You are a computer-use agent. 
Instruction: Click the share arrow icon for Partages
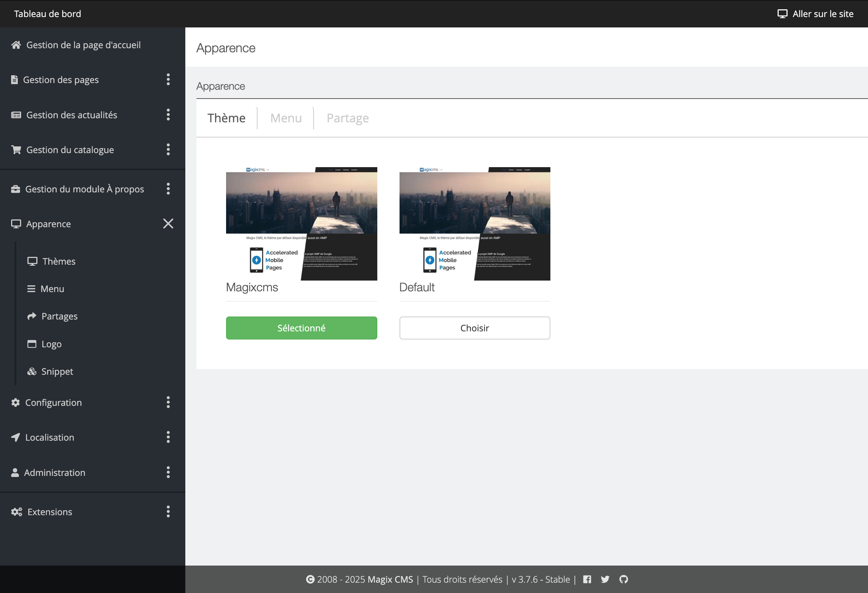click(32, 316)
